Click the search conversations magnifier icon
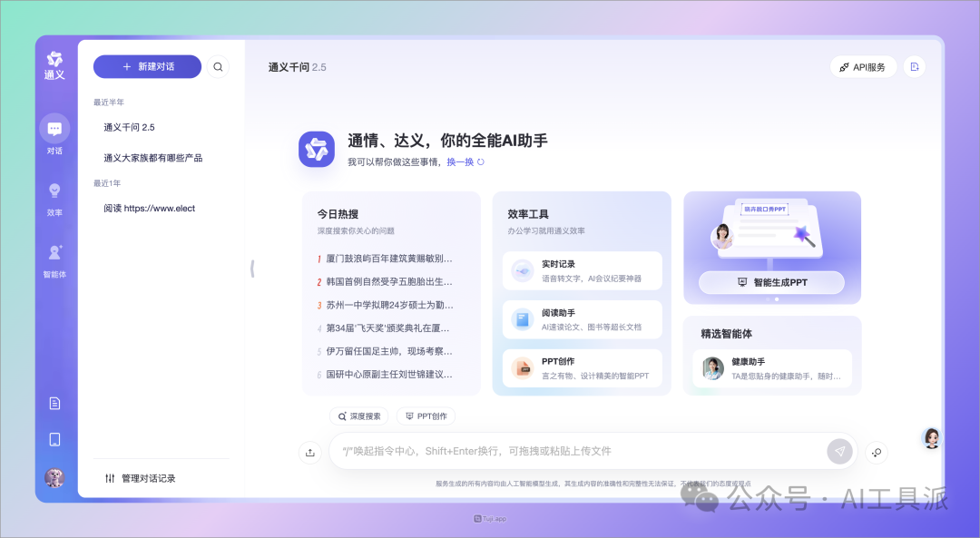This screenshot has height=538, width=980. click(218, 67)
